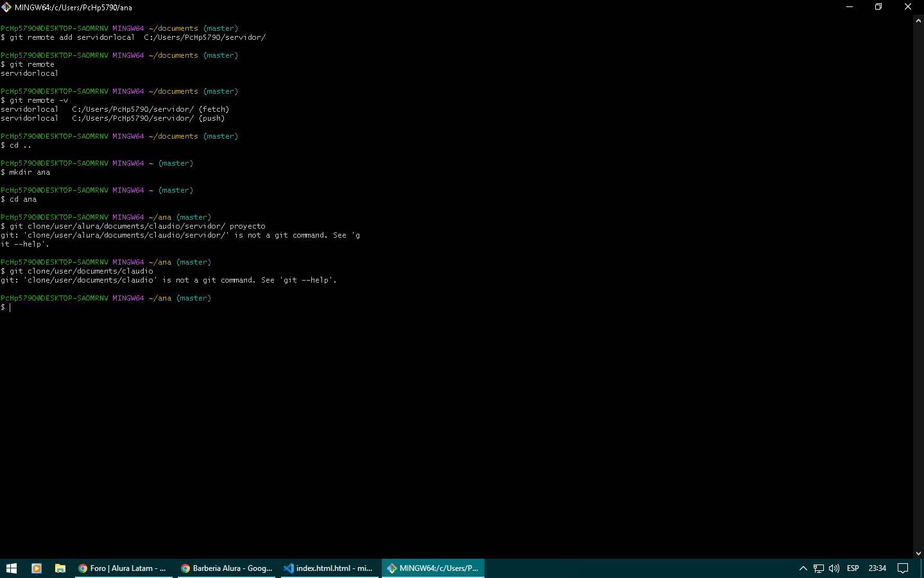924x578 pixels.
Task: Click the 'mkdir ana' command line
Action: click(x=26, y=172)
